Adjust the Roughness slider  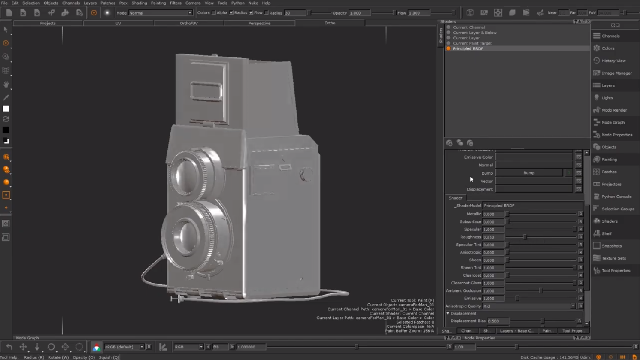[x=525, y=237]
